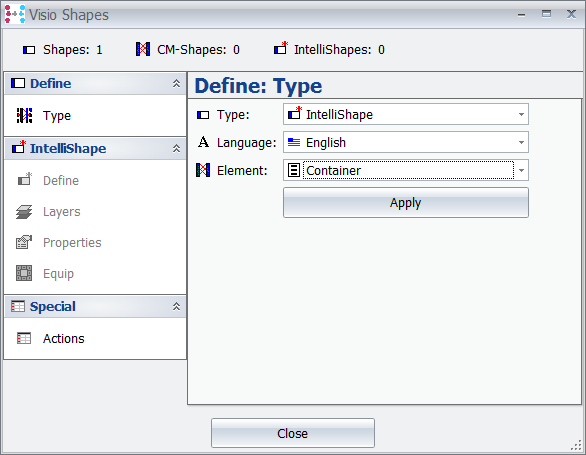
Task: Click the letter A icon beside Language
Action: (203, 142)
